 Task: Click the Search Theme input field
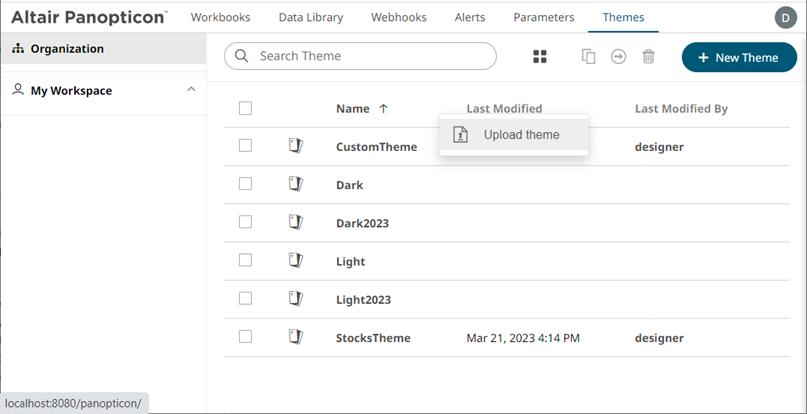370,56
